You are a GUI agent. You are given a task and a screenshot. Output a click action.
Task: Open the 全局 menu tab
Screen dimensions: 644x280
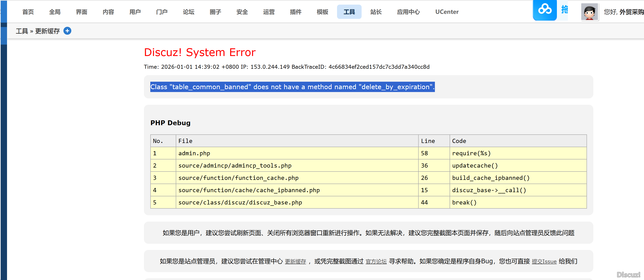[55, 12]
